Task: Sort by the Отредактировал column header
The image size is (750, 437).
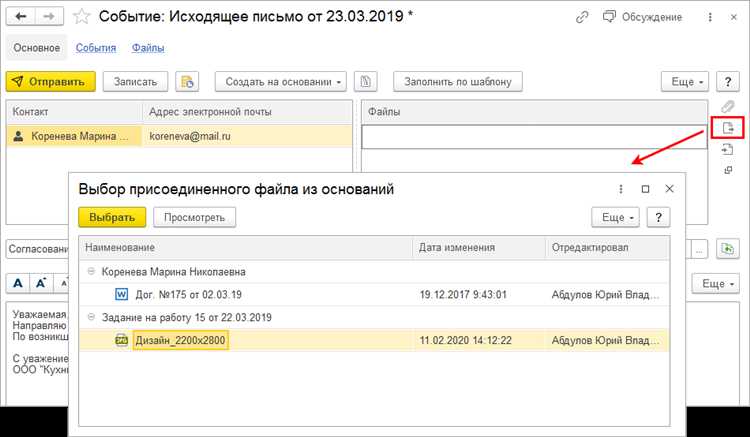Action: click(x=607, y=248)
